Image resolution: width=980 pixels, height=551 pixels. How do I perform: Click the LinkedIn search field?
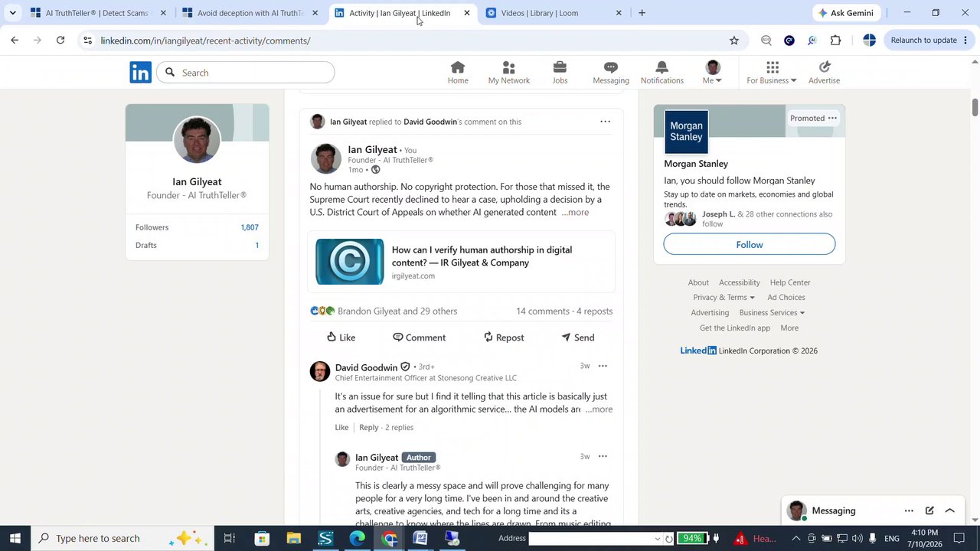tap(246, 73)
